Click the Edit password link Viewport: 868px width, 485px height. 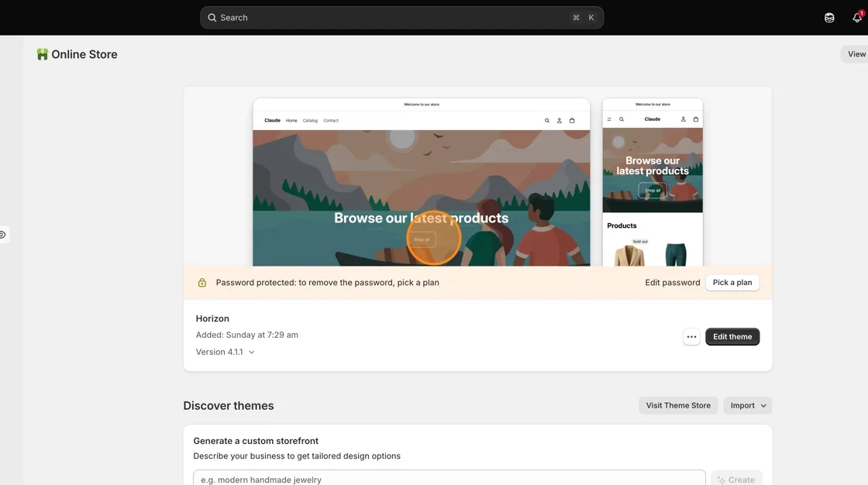point(672,282)
